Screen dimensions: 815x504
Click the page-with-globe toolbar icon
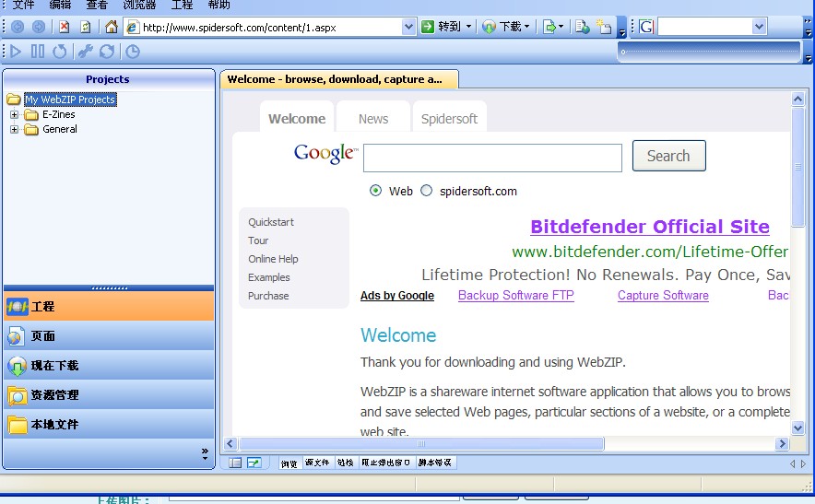[582, 27]
